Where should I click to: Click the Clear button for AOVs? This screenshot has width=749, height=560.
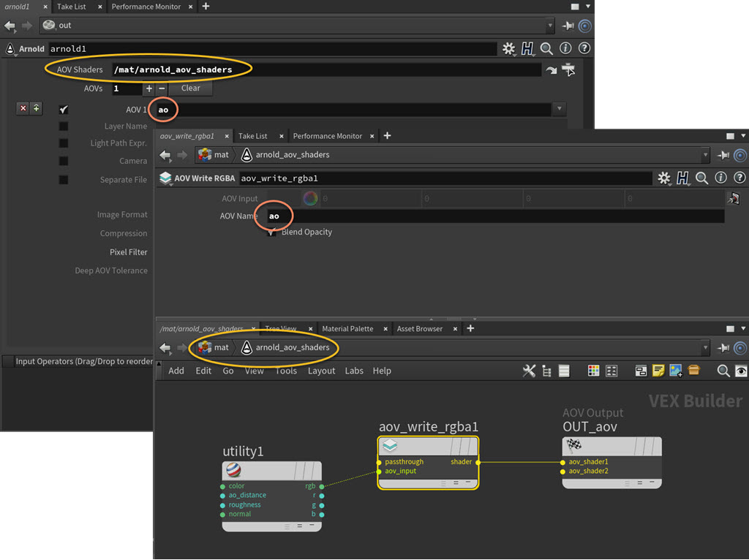(191, 88)
